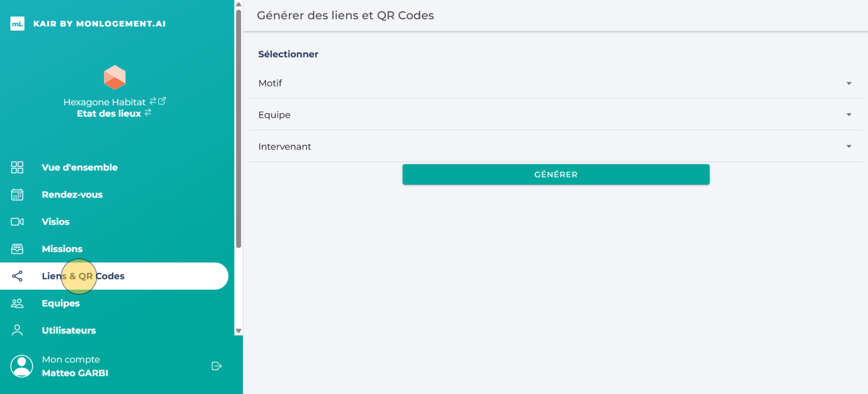Click the sidebar scrollbar down arrow
Viewport: 868px width, 394px height.
[239, 331]
